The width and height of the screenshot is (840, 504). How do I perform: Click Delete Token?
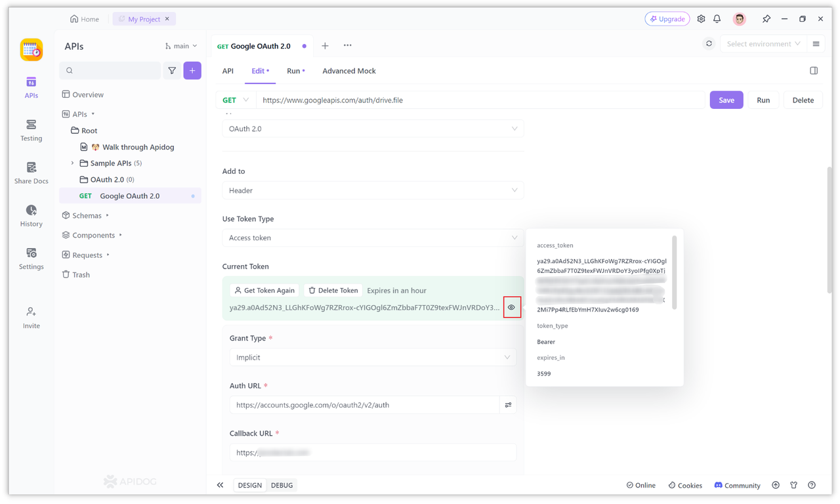pos(333,290)
